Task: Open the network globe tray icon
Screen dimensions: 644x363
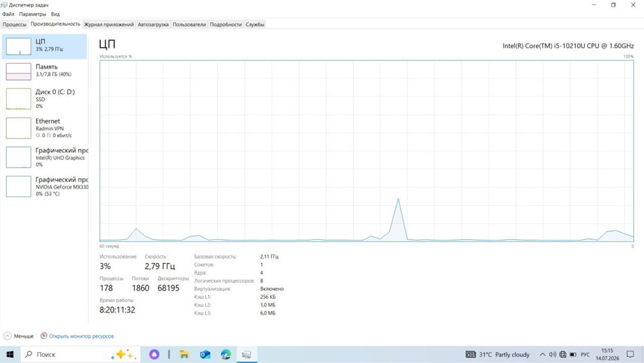Action: pyautogui.click(x=563, y=355)
